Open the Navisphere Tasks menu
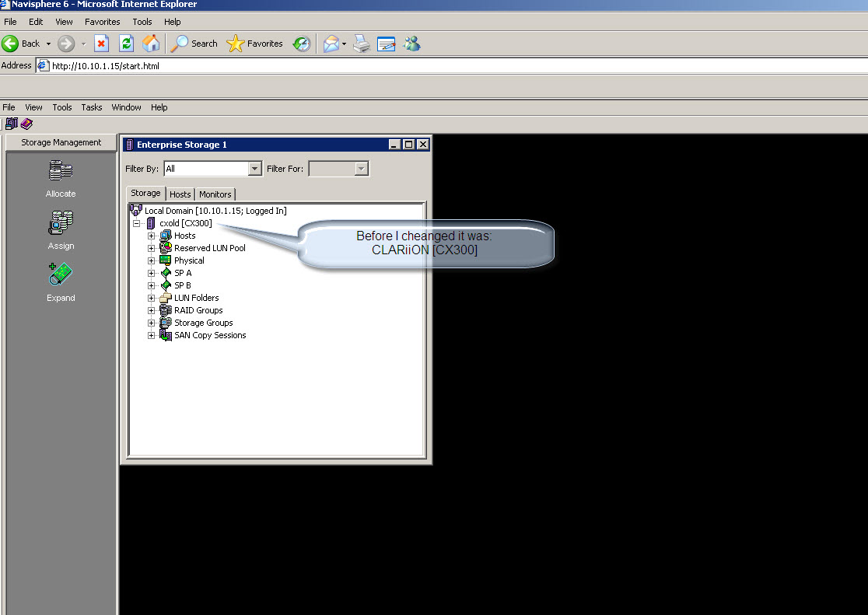Image resolution: width=868 pixels, height=615 pixels. tap(91, 107)
